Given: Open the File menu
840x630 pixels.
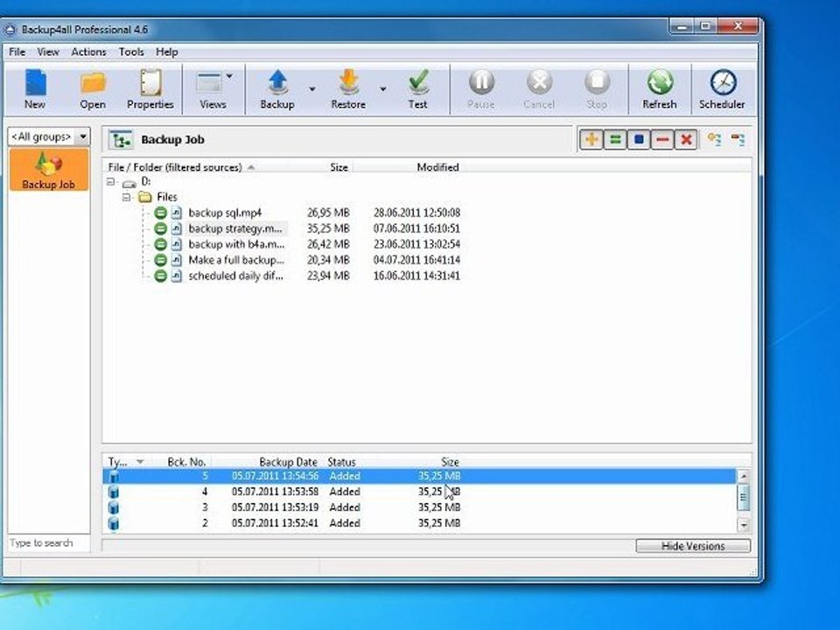Looking at the screenshot, I should [17, 52].
